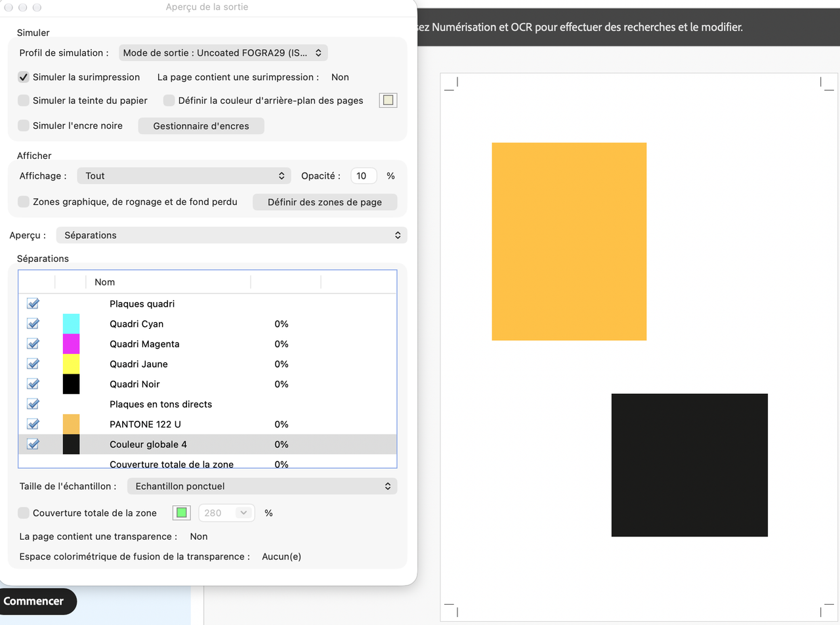Enable Simuler la teinte du papier
840x625 pixels.
[24, 100]
